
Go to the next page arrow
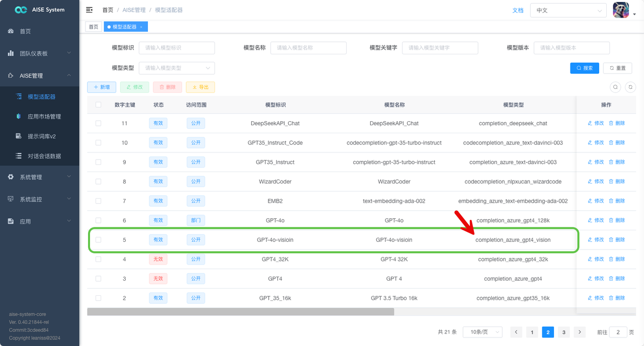pyautogui.click(x=580, y=332)
